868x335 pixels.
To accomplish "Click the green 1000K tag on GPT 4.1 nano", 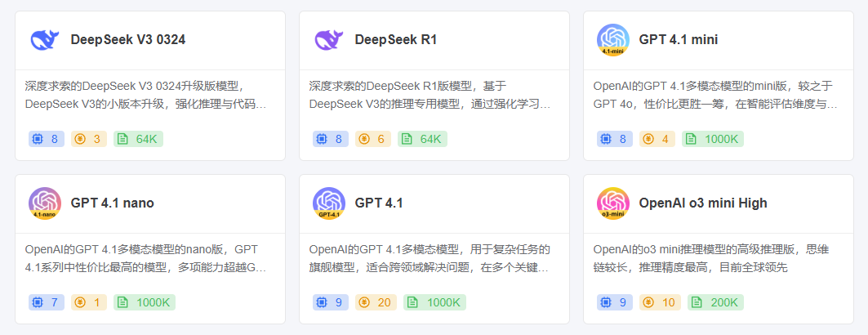I will tap(145, 302).
